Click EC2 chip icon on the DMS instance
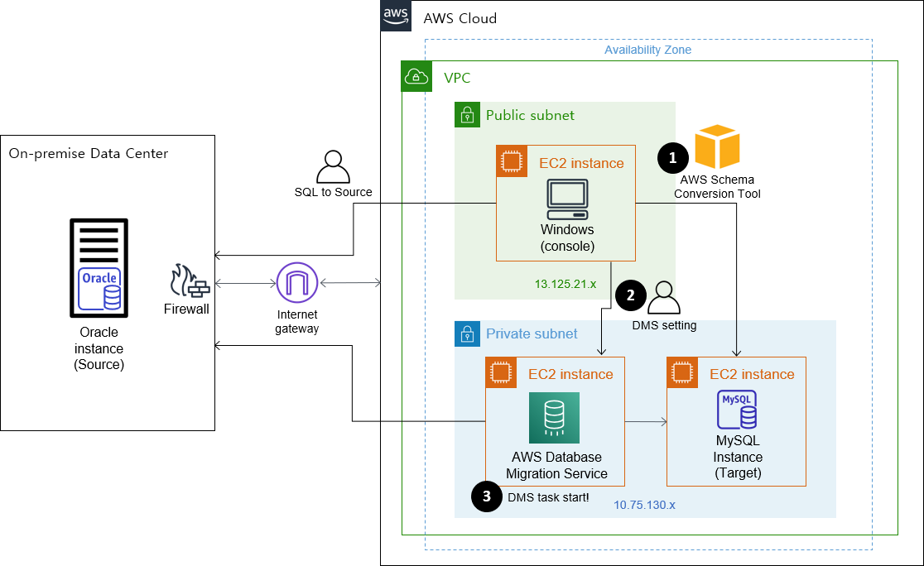 pos(501,373)
